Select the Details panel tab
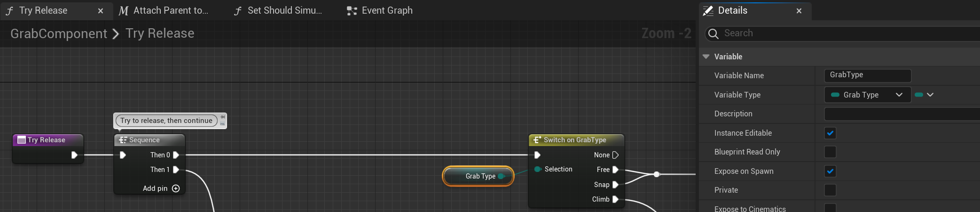This screenshot has height=212, width=980. 755,10
